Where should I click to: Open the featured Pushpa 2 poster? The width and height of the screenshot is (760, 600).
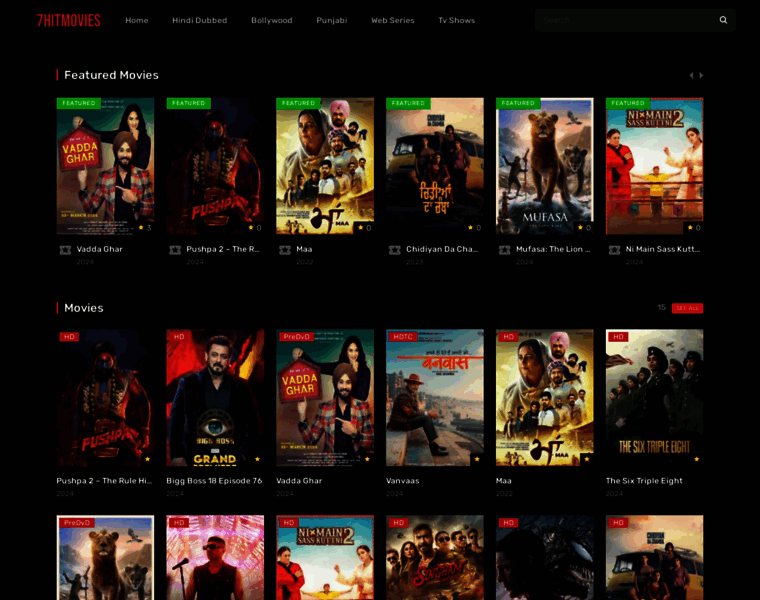coord(215,166)
